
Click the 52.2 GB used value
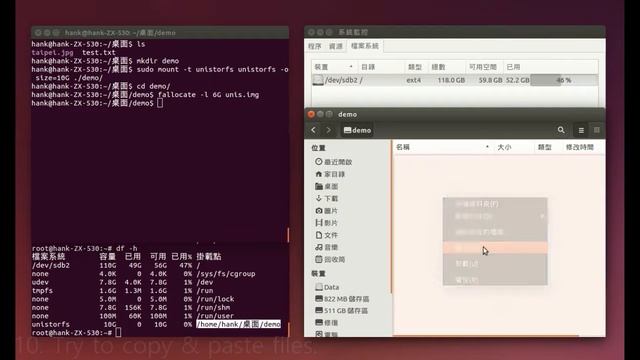pos(518,80)
